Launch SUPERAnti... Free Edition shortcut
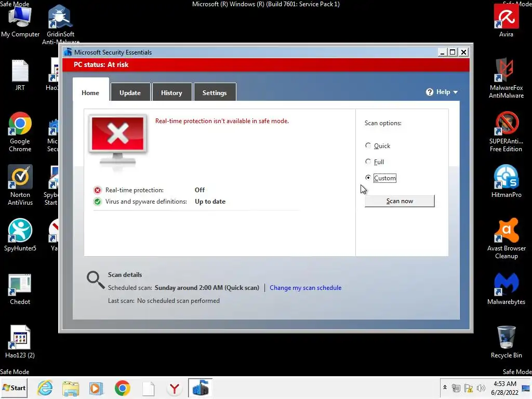This screenshot has width=532, height=399. (x=506, y=131)
